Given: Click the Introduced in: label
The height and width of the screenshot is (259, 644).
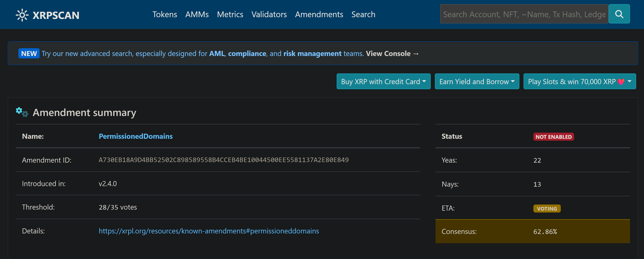Looking at the screenshot, I should tap(44, 183).
